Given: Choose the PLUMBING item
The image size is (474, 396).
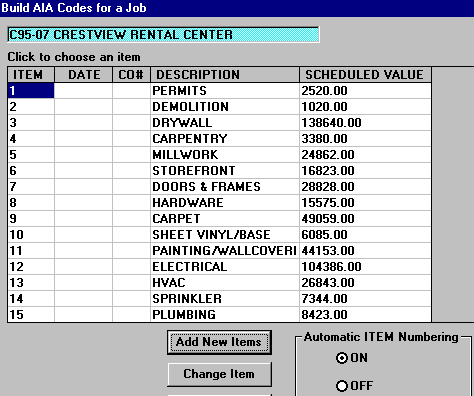Looking at the screenshot, I should (225, 315).
